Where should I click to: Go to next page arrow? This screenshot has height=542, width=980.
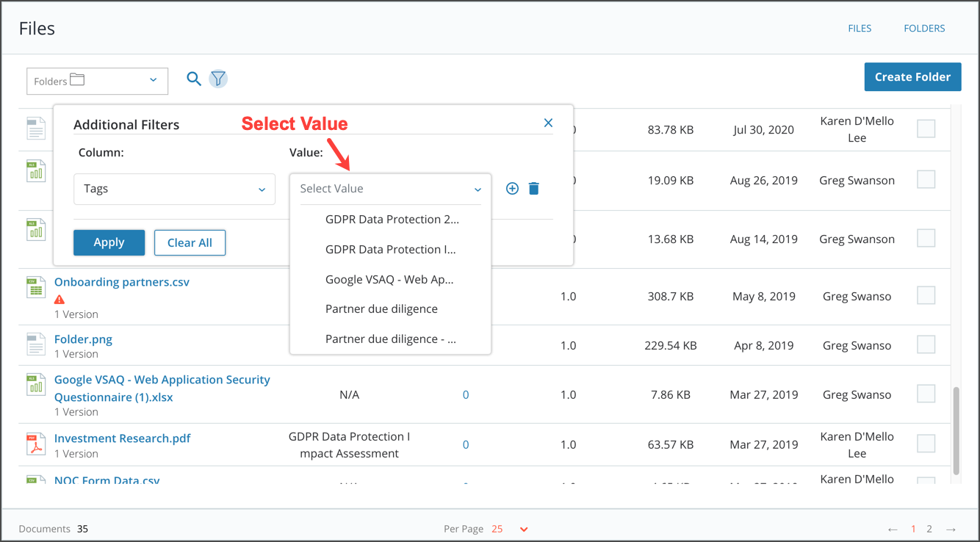click(951, 529)
